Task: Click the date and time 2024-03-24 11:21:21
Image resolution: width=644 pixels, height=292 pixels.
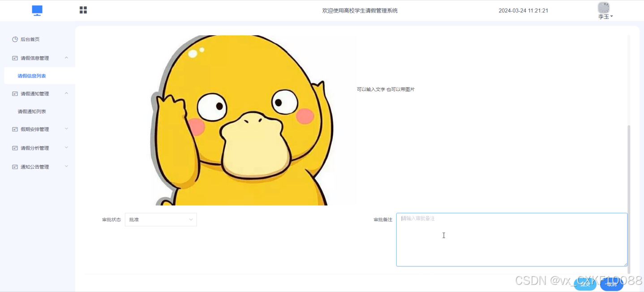Action: pos(524,11)
